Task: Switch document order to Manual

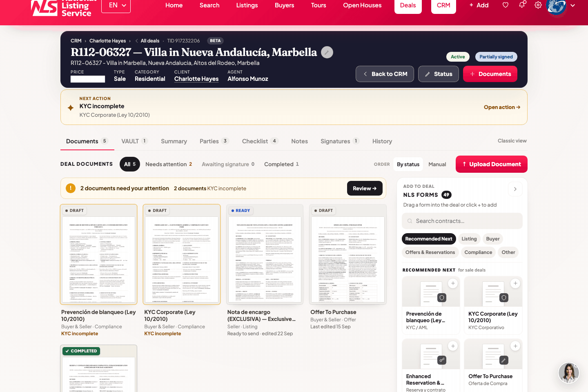Action: [437, 164]
